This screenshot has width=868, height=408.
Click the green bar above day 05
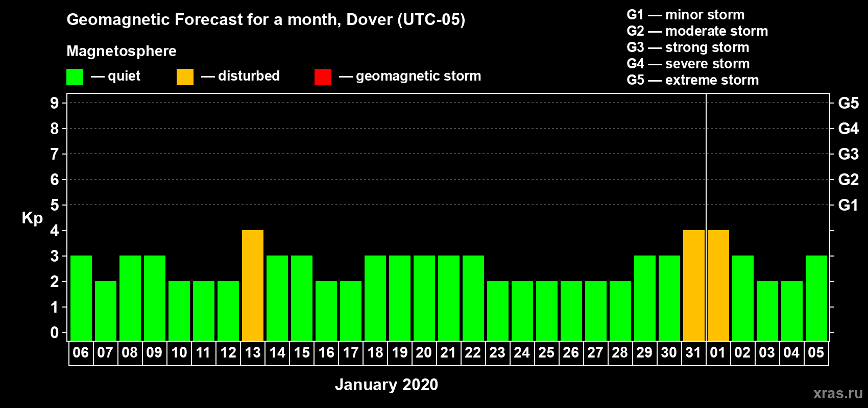click(816, 298)
